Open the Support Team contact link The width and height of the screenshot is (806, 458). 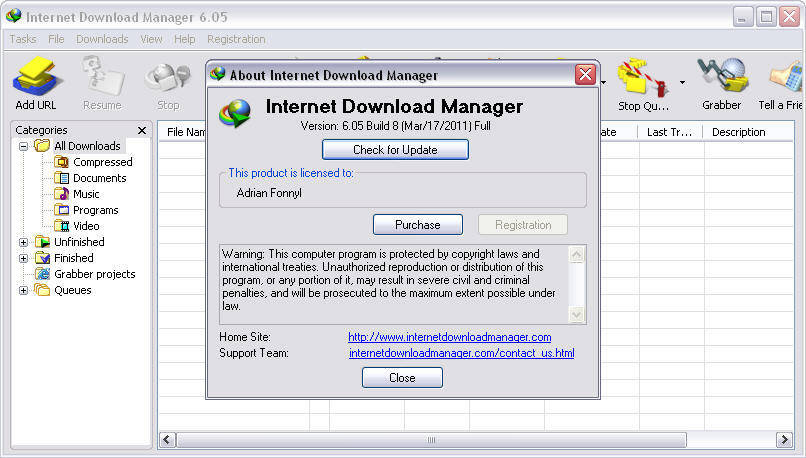[462, 353]
